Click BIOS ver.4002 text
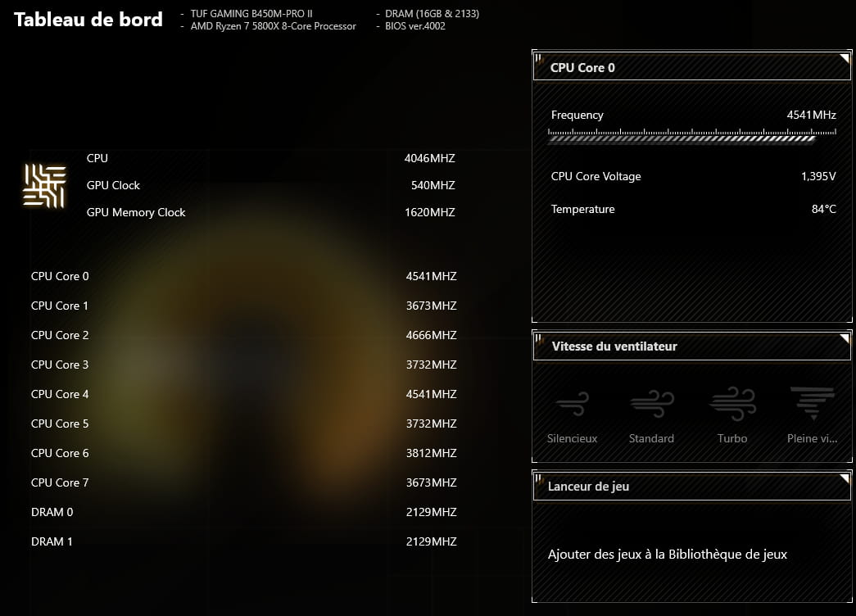The image size is (856, 616). (x=415, y=26)
